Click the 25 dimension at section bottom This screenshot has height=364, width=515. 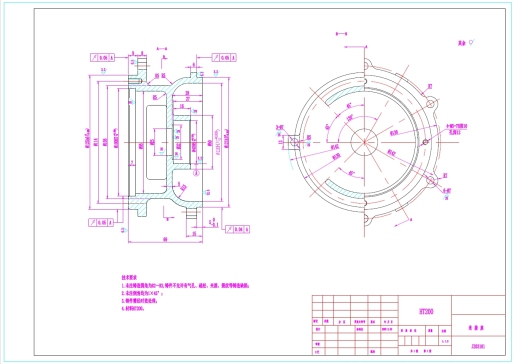point(194,234)
